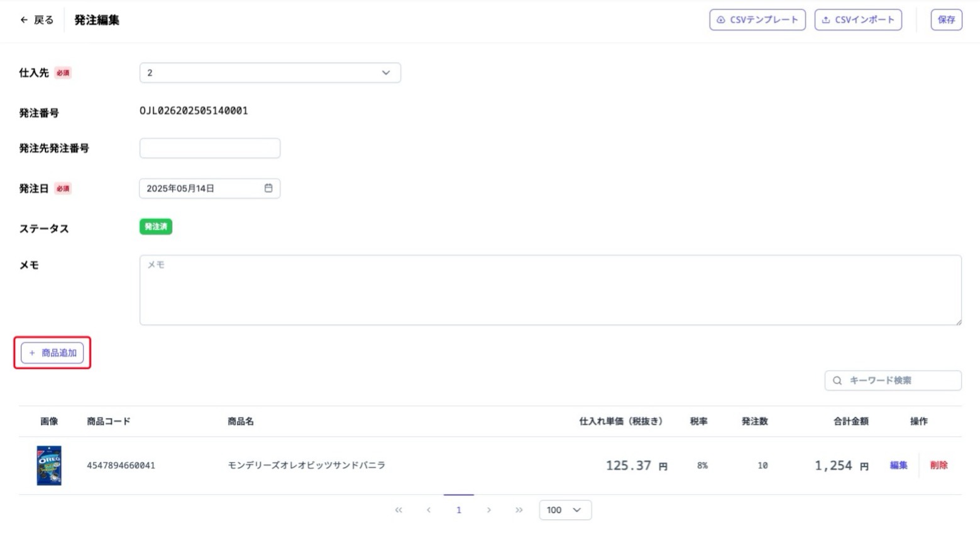The image size is (980, 535).
Task: Go to next page arrow
Action: coord(488,510)
